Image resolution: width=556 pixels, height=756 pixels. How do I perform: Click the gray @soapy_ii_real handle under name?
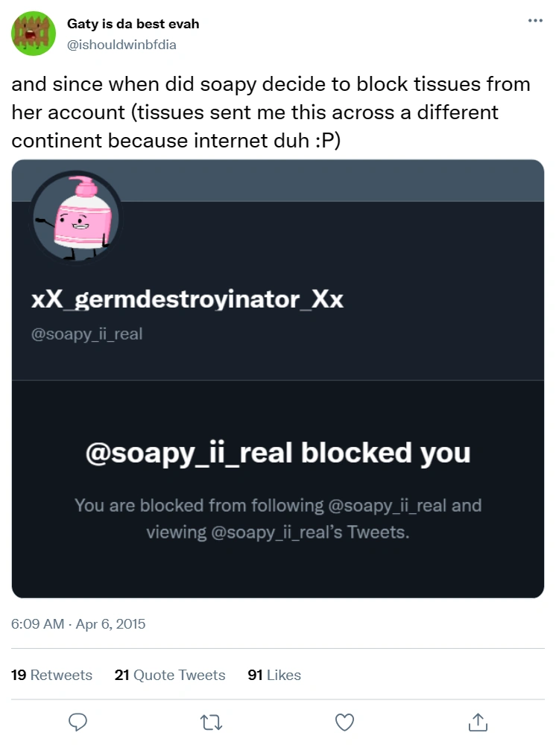click(86, 334)
